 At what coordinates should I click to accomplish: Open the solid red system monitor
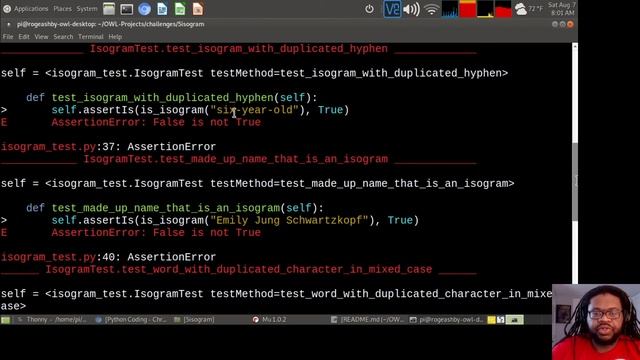click(467, 9)
